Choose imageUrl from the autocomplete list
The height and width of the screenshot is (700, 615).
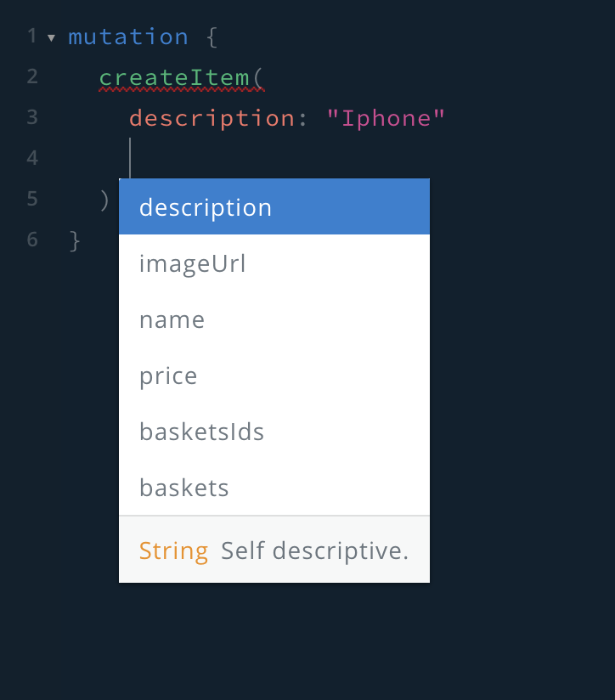(x=192, y=263)
